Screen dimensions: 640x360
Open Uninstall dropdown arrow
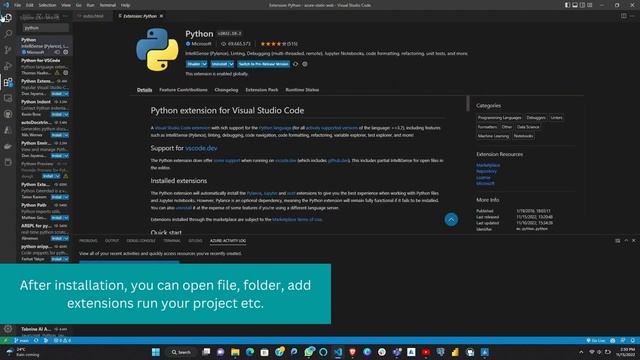point(231,64)
